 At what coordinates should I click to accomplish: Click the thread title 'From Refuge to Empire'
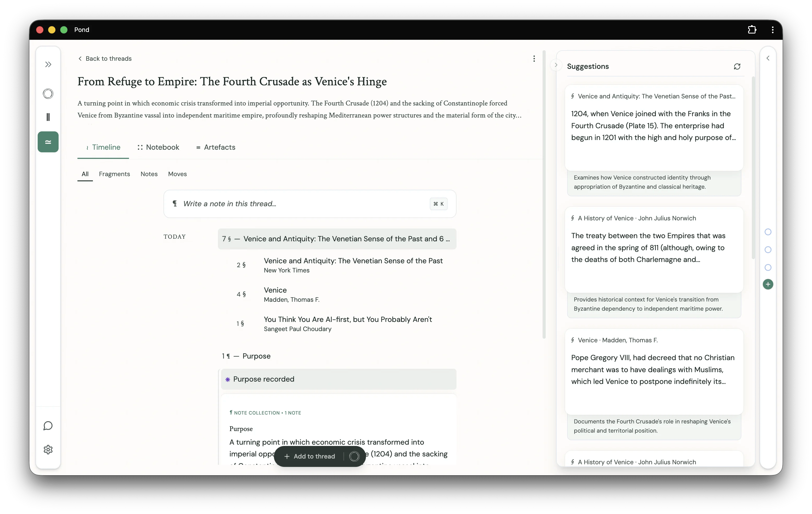click(x=232, y=81)
